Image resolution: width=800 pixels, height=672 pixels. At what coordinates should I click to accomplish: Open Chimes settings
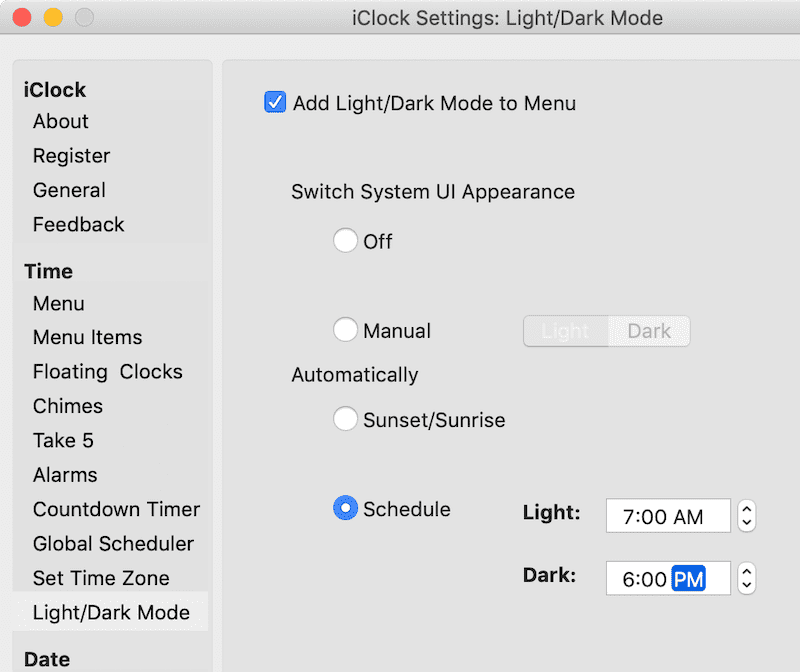click(x=68, y=406)
